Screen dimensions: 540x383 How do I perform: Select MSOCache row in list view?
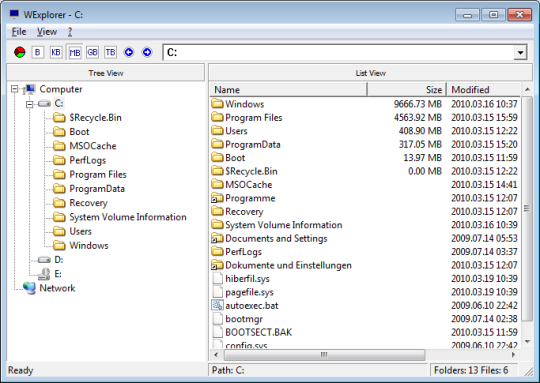pyautogui.click(x=365, y=184)
